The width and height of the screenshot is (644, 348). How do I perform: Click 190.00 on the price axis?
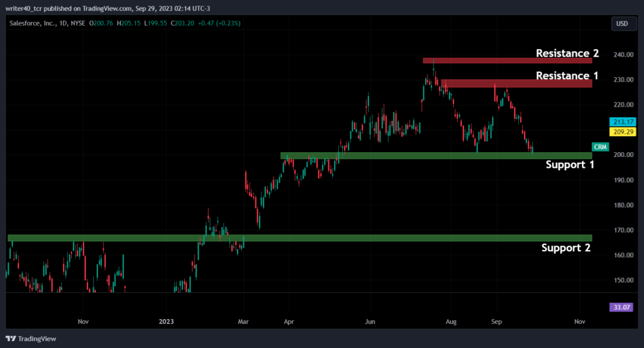[623, 180]
